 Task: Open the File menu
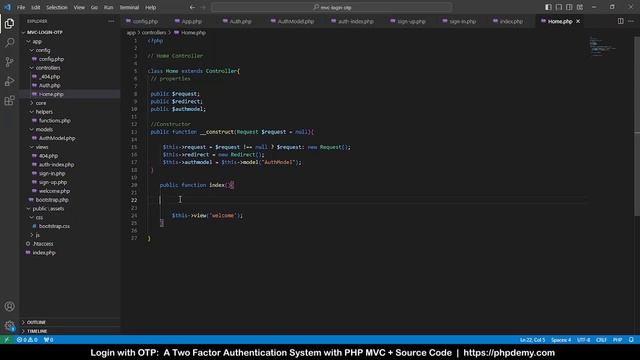[x=21, y=7]
